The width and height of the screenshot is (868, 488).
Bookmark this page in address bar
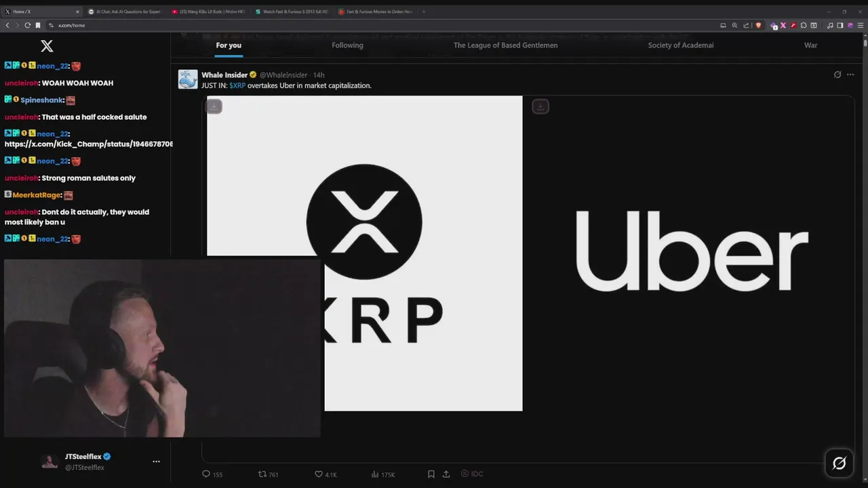point(38,25)
